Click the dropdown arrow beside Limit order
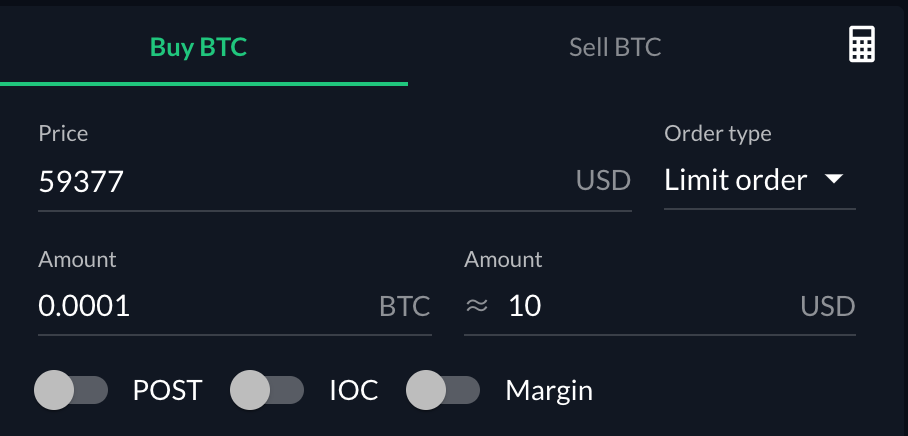This screenshot has height=436, width=908. coord(834,179)
